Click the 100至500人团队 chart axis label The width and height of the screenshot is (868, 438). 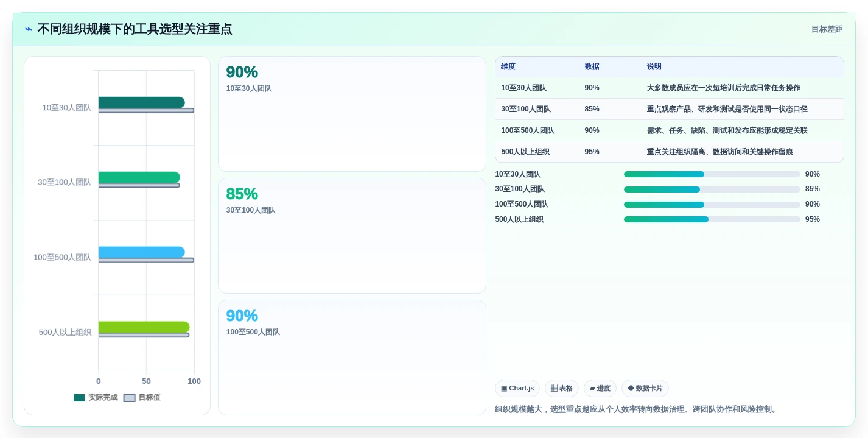[62, 258]
